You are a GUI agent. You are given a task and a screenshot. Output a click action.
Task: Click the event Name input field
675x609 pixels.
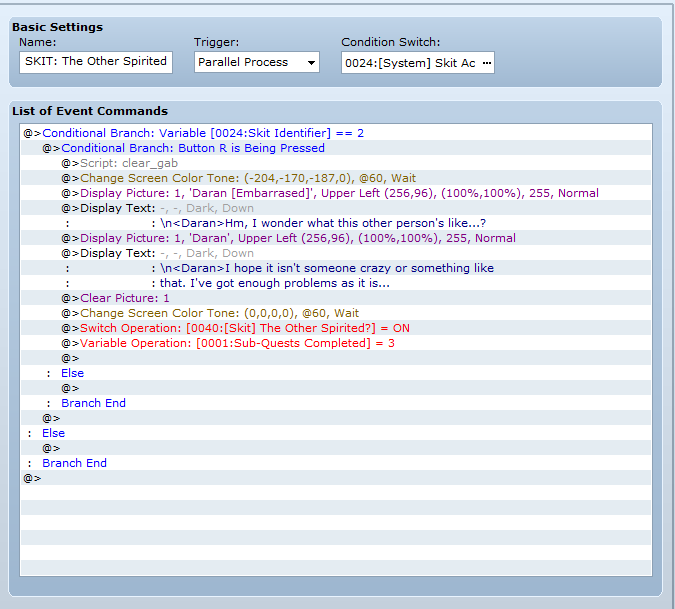(x=95, y=62)
